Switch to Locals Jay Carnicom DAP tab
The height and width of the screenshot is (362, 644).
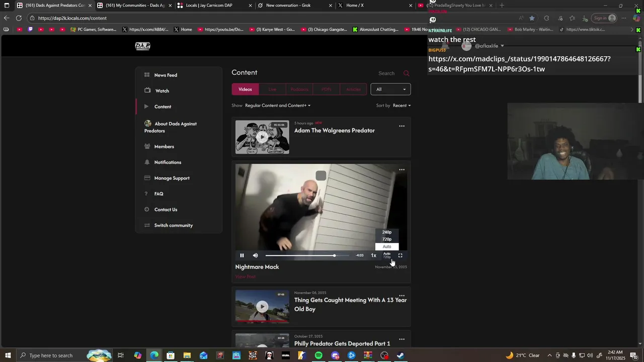[214, 6]
